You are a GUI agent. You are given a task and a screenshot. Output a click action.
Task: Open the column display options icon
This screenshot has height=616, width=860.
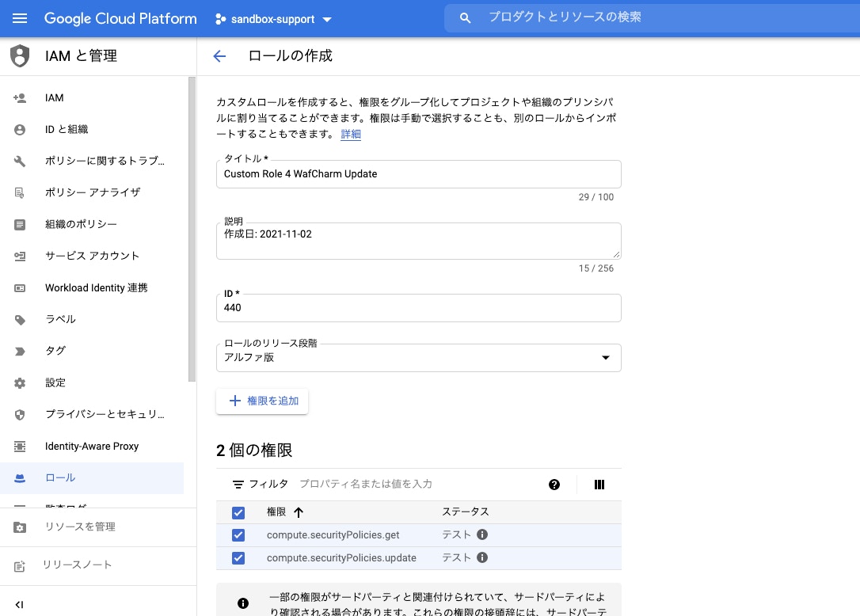[x=599, y=485]
